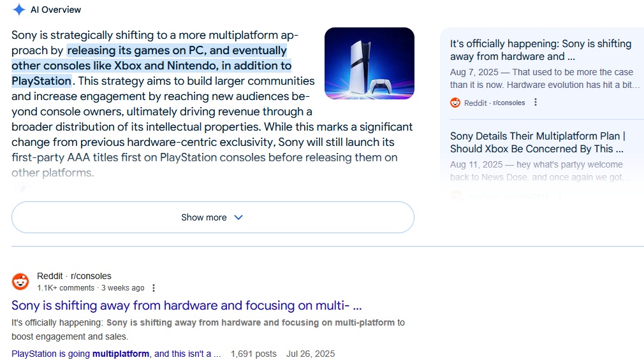Open source card 'It's officially happening: Sony is shifting'
The image size is (644, 360).
pyautogui.click(x=541, y=50)
